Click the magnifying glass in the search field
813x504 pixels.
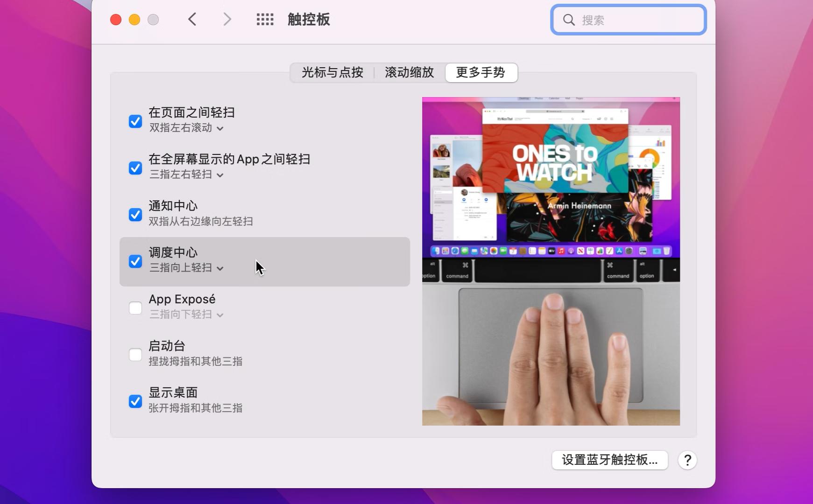569,20
